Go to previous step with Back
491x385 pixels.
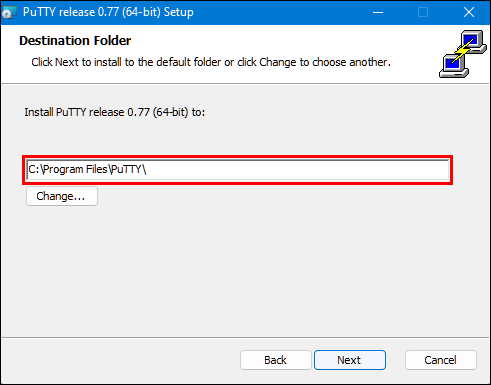click(275, 360)
